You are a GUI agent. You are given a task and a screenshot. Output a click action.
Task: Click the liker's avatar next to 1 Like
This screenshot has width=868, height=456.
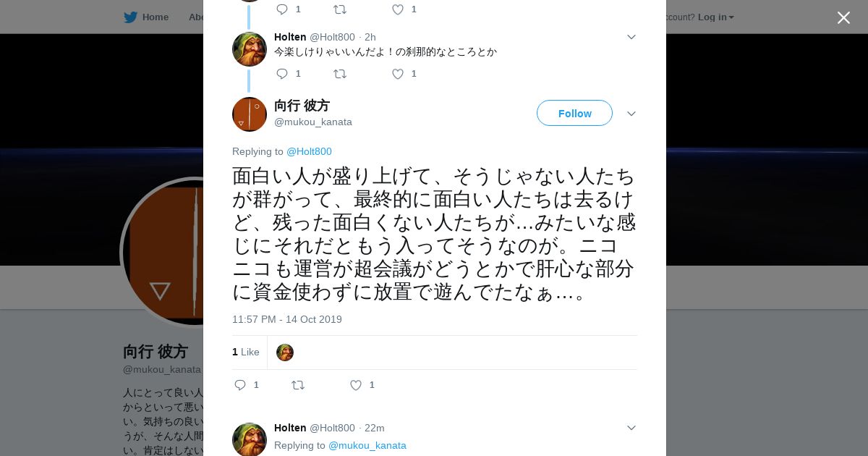coord(285,352)
